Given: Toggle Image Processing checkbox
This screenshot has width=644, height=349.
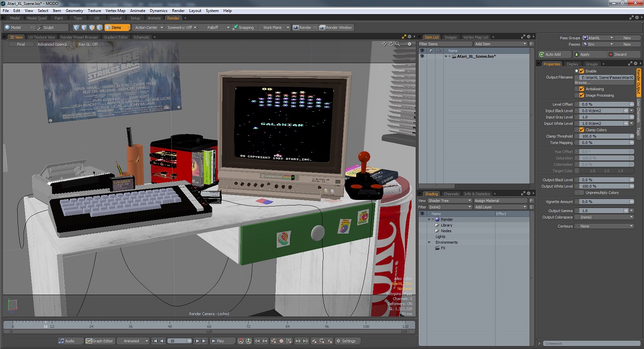Looking at the screenshot, I should (582, 95).
